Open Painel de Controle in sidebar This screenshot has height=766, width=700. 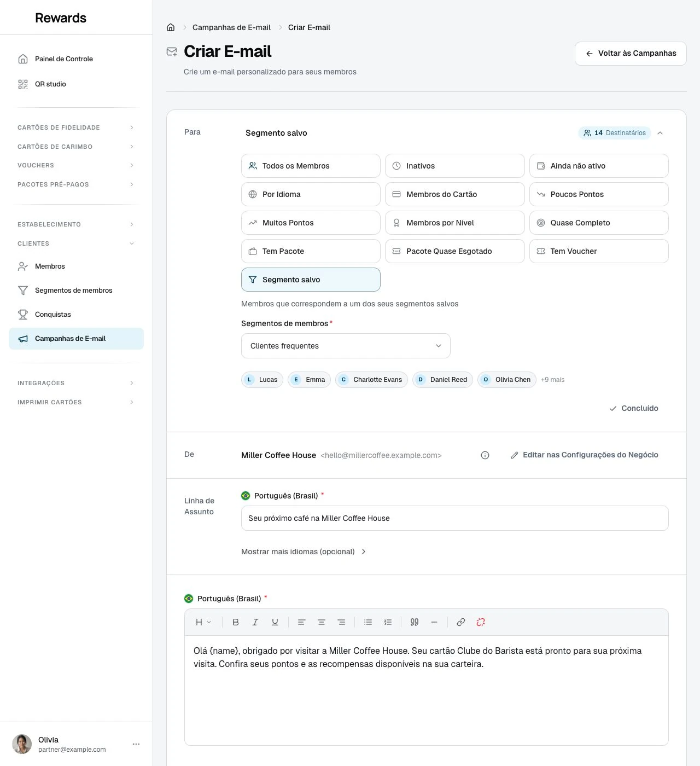tap(76, 59)
